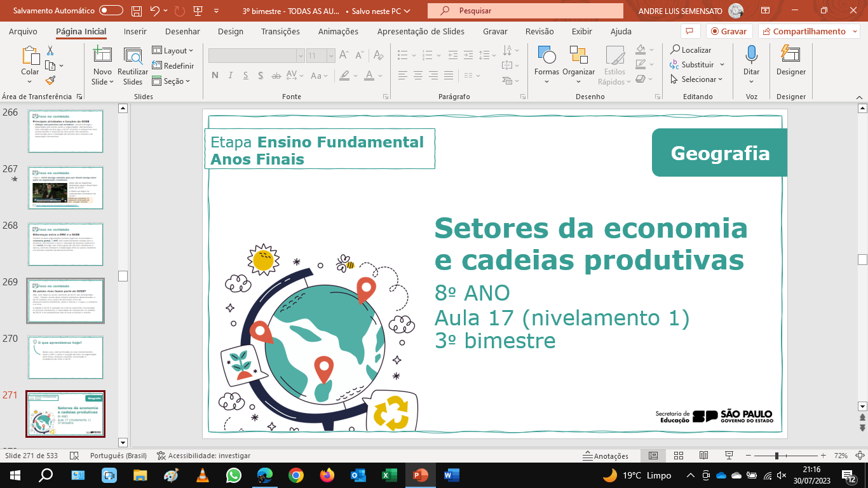Viewport: 868px width, 488px height.
Task: Open the Substituir dropdown arrow
Action: click(x=722, y=65)
